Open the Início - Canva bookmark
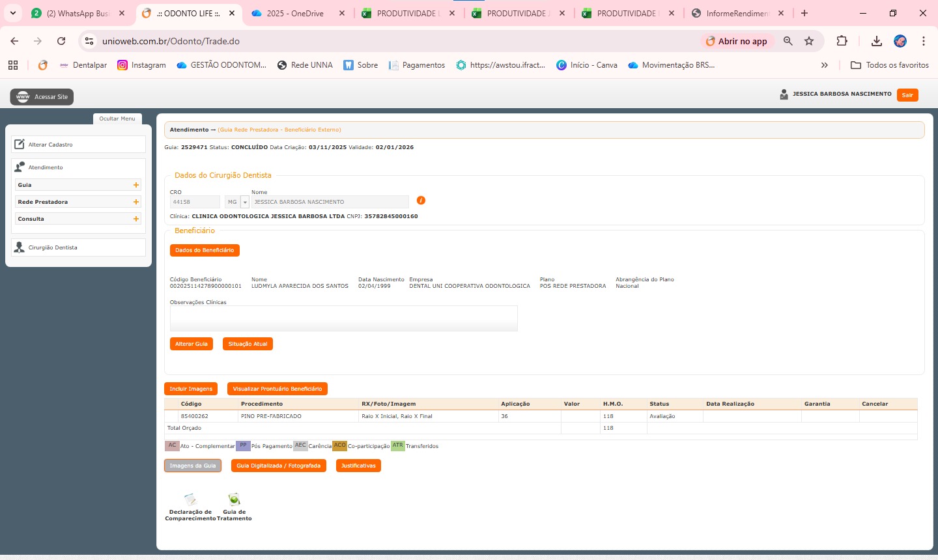Screen dimensions: 938x560 tap(587, 65)
